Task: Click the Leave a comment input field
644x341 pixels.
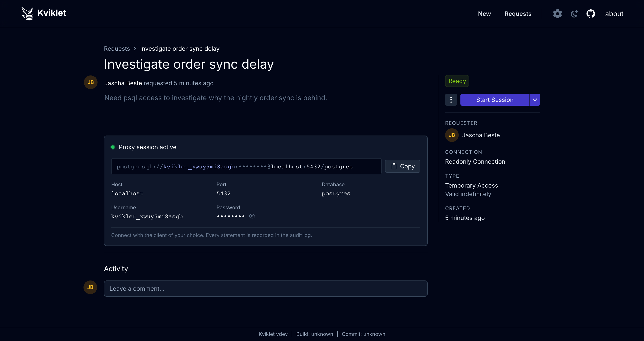Action: 266,288
